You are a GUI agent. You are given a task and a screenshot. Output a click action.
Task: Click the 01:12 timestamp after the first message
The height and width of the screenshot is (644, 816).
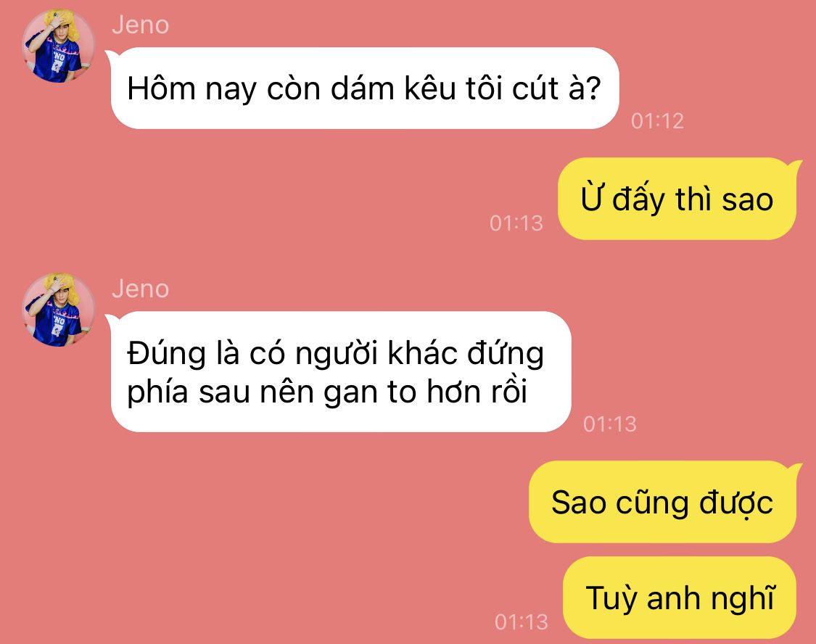(x=657, y=120)
